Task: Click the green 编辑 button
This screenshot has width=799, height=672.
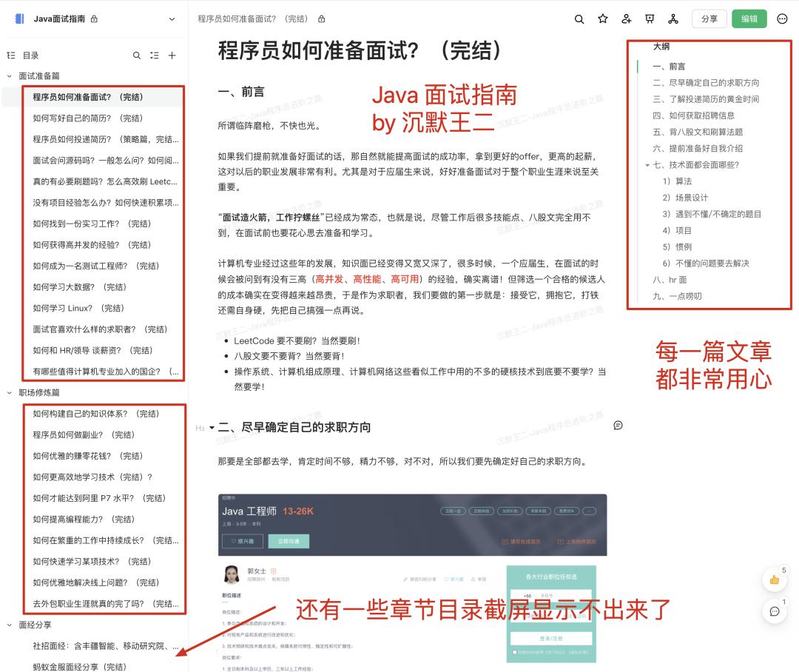Action: 749,19
